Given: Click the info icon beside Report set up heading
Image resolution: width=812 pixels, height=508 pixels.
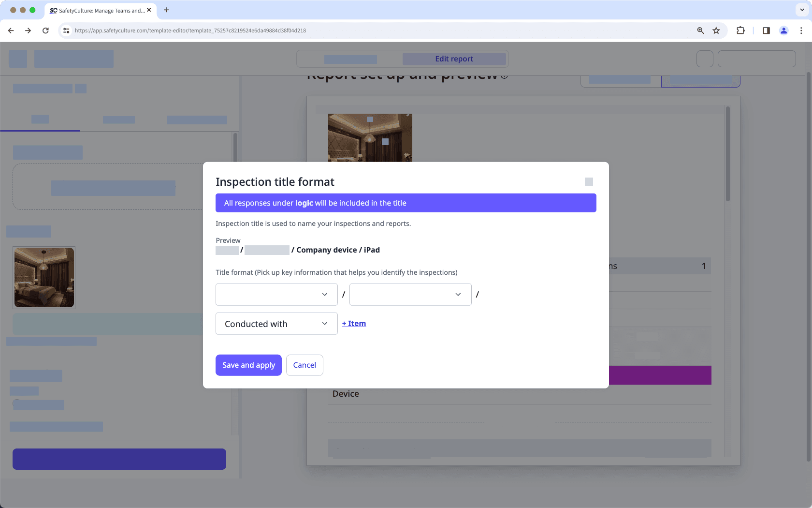Looking at the screenshot, I should pos(505,75).
